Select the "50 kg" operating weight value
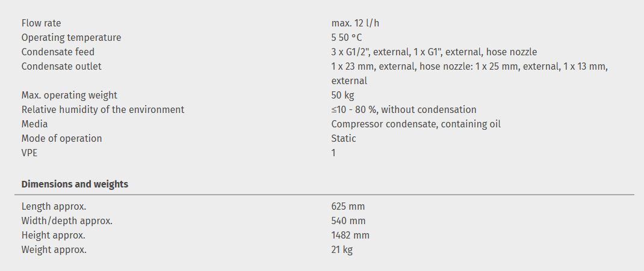This screenshot has width=644, height=271. [x=342, y=96]
